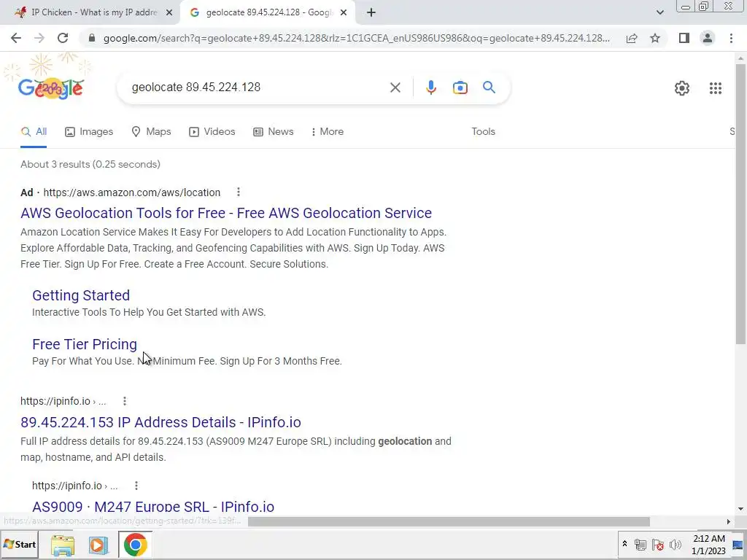The image size is (747, 560).
Task: Launch the media player taskbar icon
Action: click(x=98, y=545)
